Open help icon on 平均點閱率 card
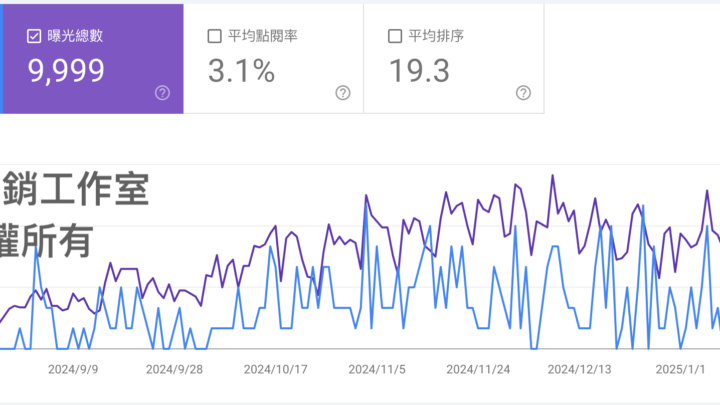720x405 pixels. (342, 93)
